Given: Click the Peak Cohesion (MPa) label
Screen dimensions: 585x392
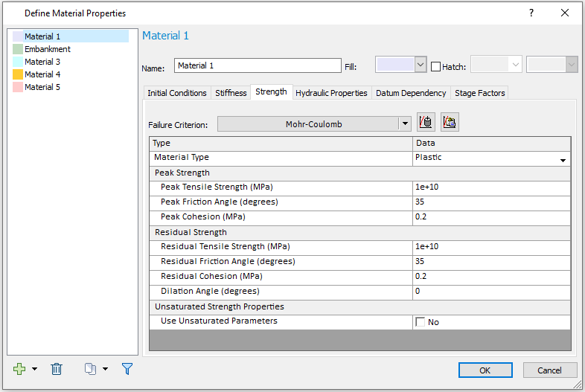Looking at the screenshot, I should tap(203, 216).
